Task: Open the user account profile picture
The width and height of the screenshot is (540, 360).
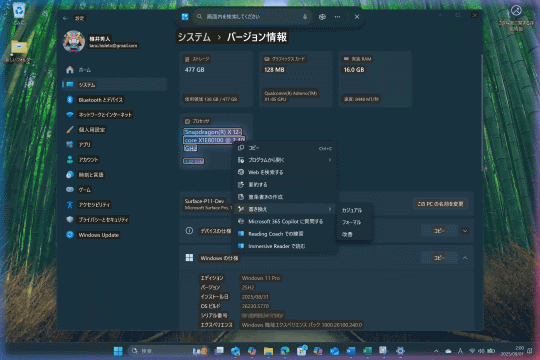Action: 73,42
